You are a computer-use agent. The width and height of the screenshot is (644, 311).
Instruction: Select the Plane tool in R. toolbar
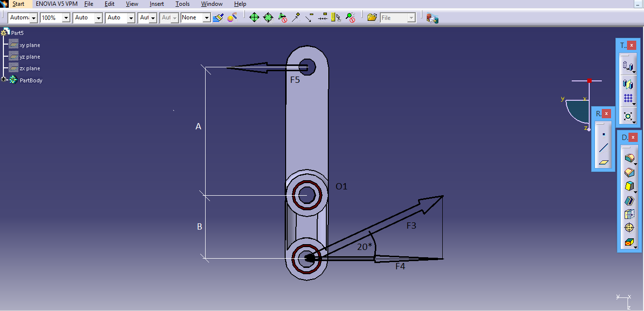[603, 162]
